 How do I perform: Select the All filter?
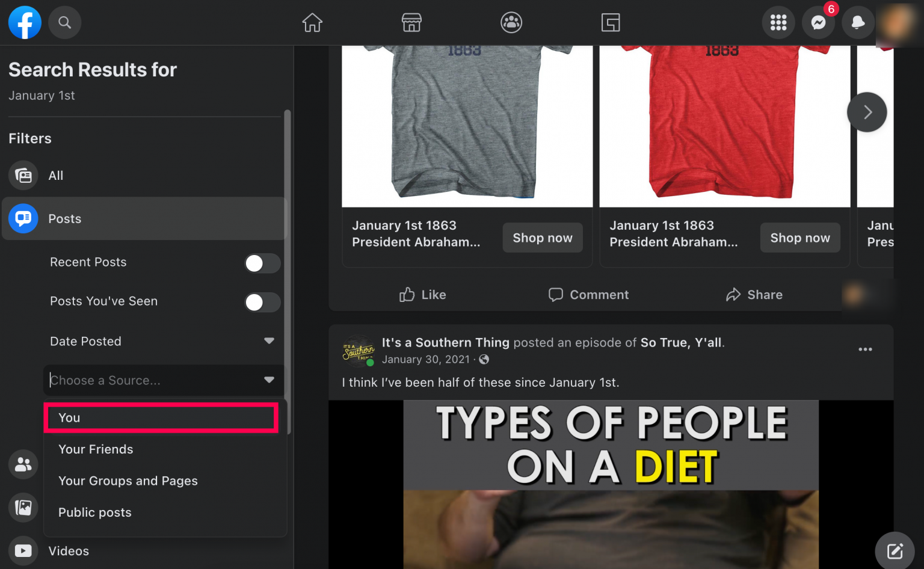click(x=55, y=176)
